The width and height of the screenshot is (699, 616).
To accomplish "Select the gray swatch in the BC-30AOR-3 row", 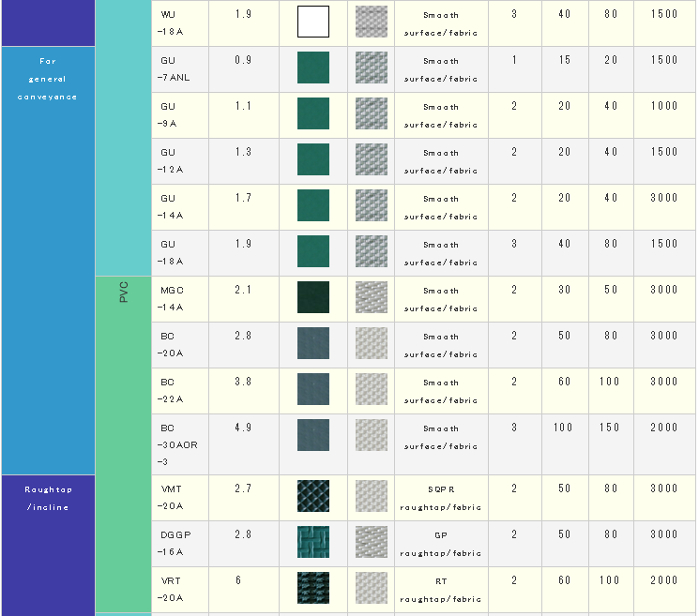I will coord(312,435).
